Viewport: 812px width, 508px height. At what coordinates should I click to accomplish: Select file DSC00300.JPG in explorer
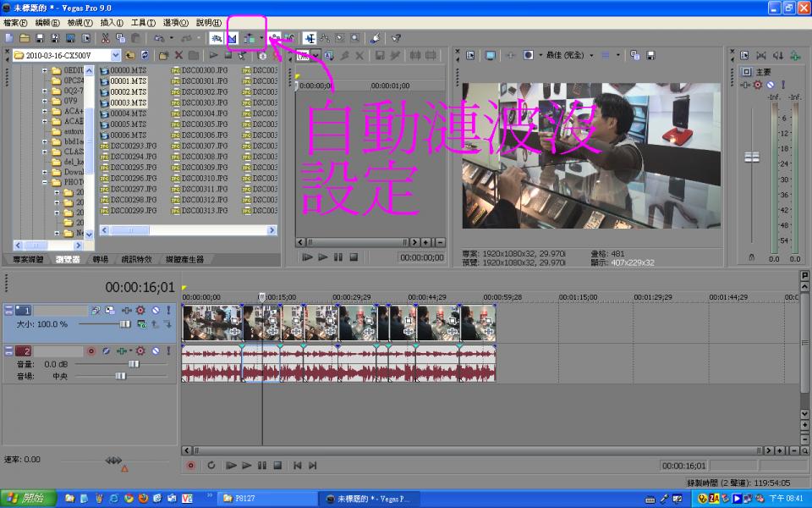[x=200, y=70]
